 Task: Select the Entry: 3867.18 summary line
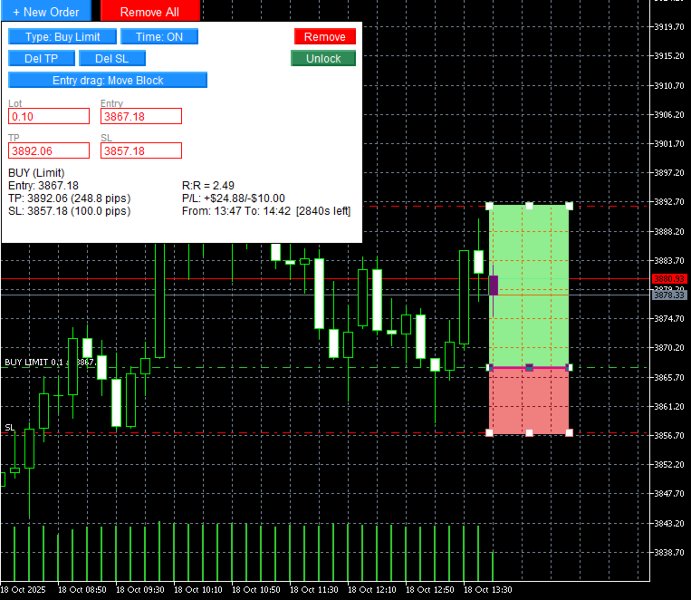44,185
